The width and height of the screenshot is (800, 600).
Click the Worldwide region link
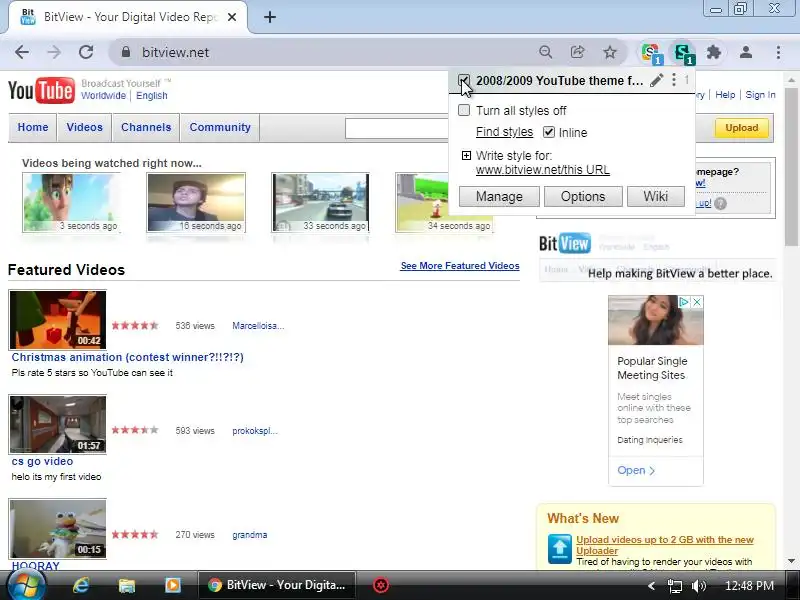pyautogui.click(x=103, y=95)
